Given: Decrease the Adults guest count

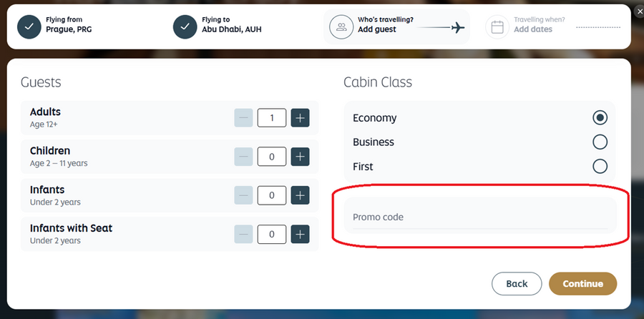Looking at the screenshot, I should click(243, 117).
